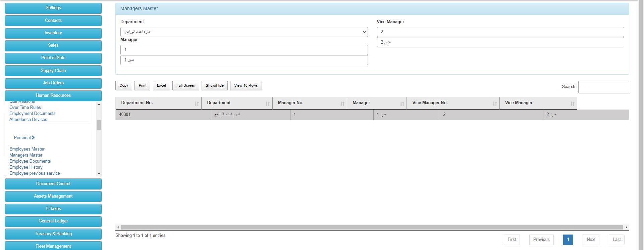This screenshot has height=250, width=644.
Task: Open the Department dropdown
Action: [244, 32]
